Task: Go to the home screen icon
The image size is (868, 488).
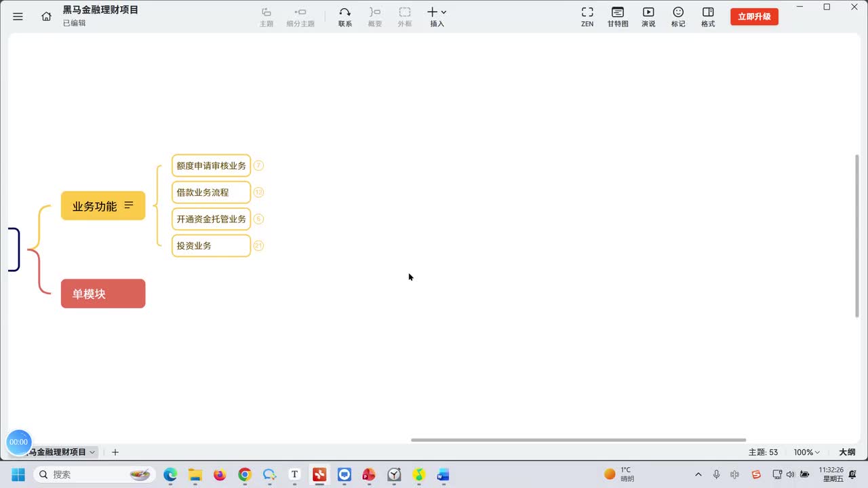Action: click(x=46, y=16)
